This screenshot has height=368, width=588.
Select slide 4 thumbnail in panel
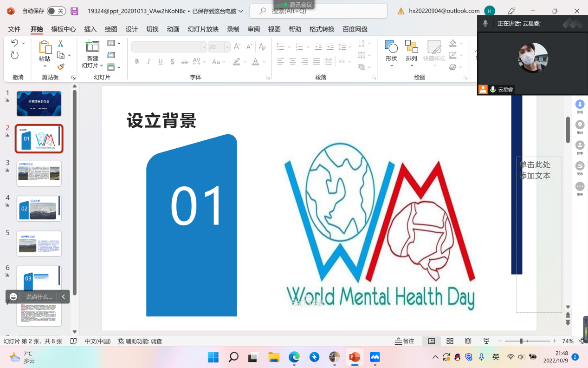click(39, 209)
